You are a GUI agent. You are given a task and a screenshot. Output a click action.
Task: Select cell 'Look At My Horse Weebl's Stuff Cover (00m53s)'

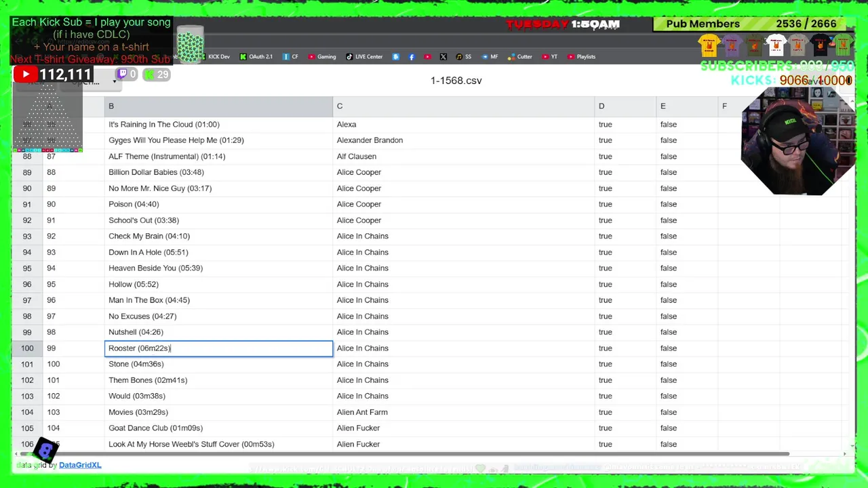coord(218,444)
